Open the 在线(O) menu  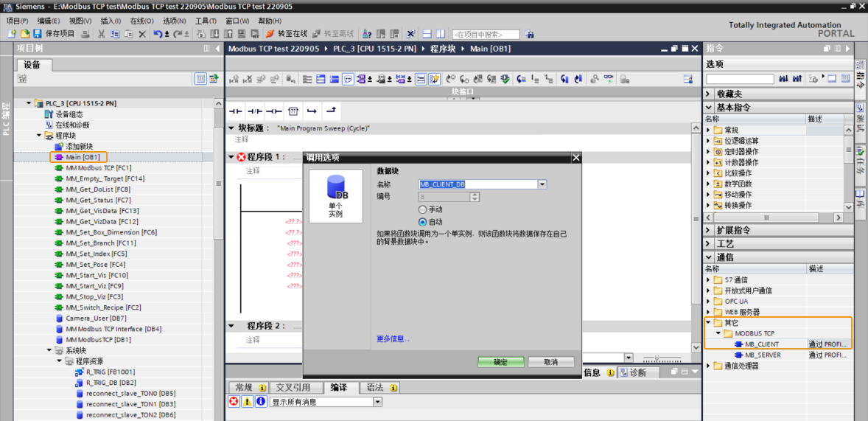point(141,21)
